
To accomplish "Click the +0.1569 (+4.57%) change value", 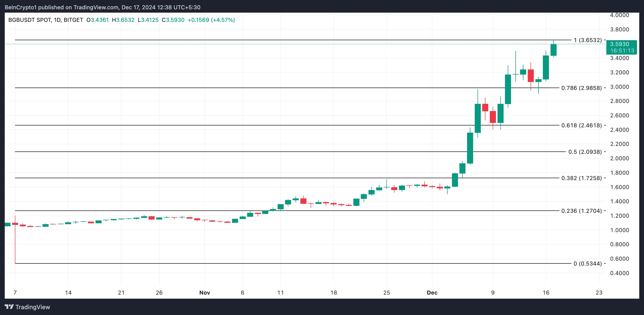I will pyautogui.click(x=211, y=20).
